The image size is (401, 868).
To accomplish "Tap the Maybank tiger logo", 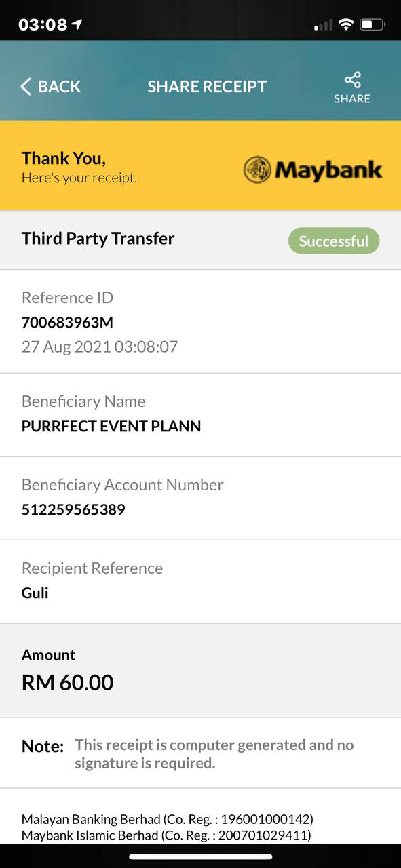I will tap(257, 170).
